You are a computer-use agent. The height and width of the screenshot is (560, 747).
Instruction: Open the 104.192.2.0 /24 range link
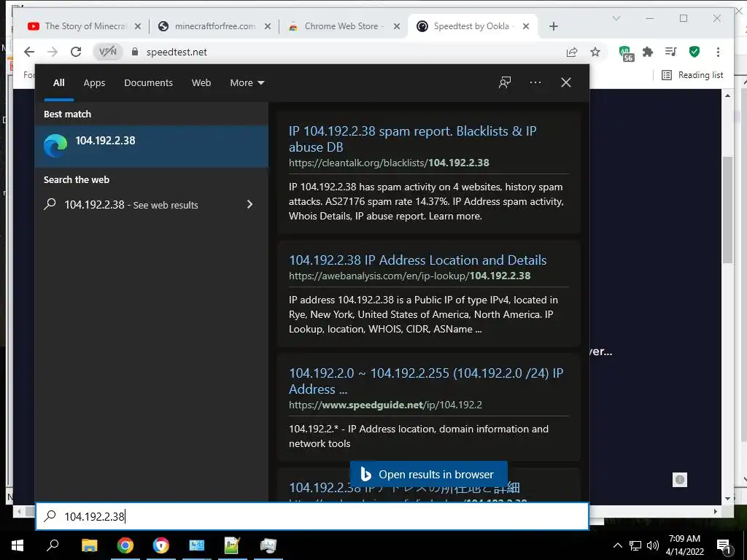pyautogui.click(x=426, y=381)
